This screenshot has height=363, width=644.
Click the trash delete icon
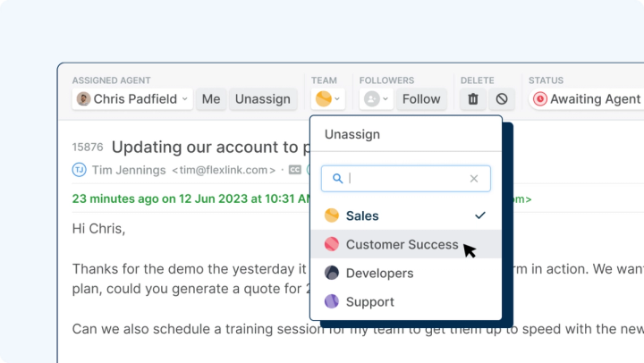473,99
